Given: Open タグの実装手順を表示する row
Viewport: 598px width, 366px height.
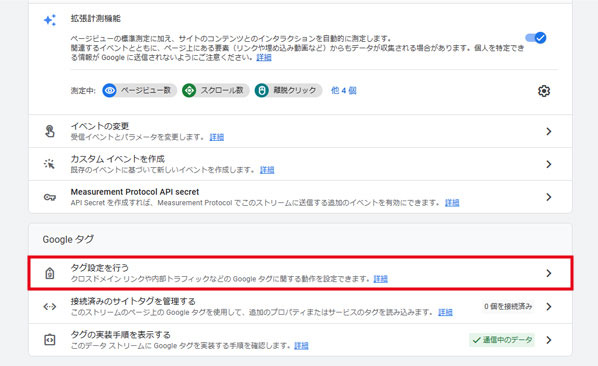Looking at the screenshot, I should (300, 340).
